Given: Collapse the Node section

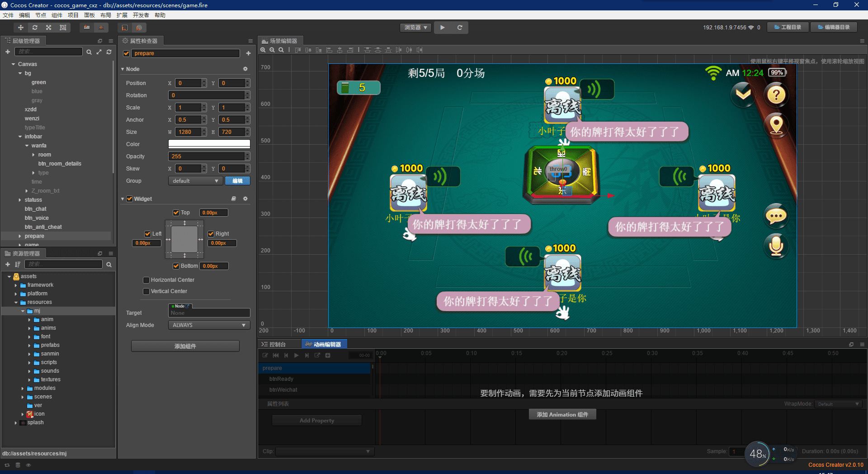Looking at the screenshot, I should [x=123, y=69].
